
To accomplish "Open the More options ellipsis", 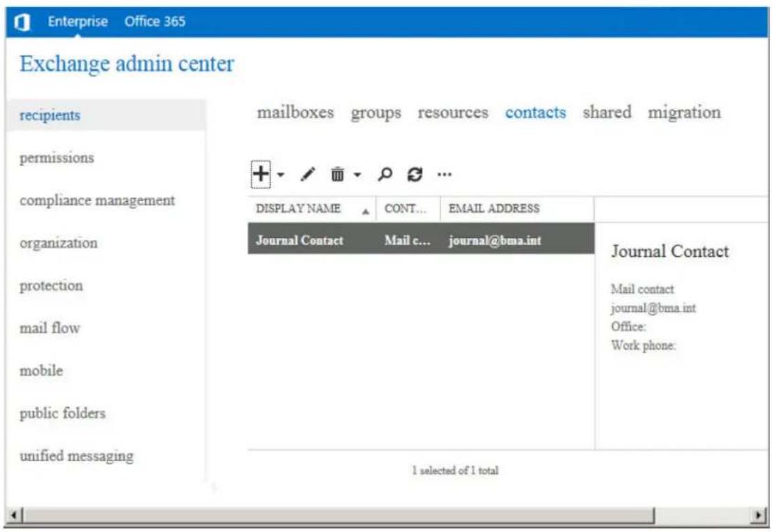I will click(444, 174).
